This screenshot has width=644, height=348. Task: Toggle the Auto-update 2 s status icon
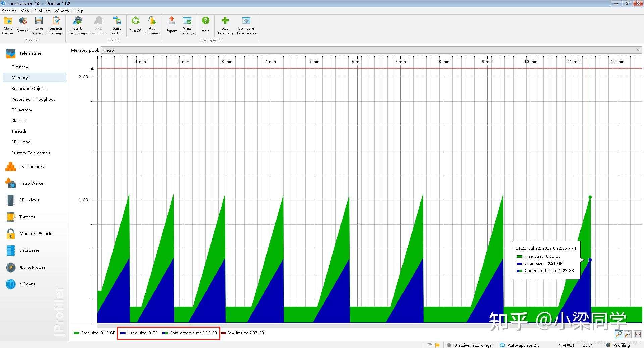coord(502,345)
